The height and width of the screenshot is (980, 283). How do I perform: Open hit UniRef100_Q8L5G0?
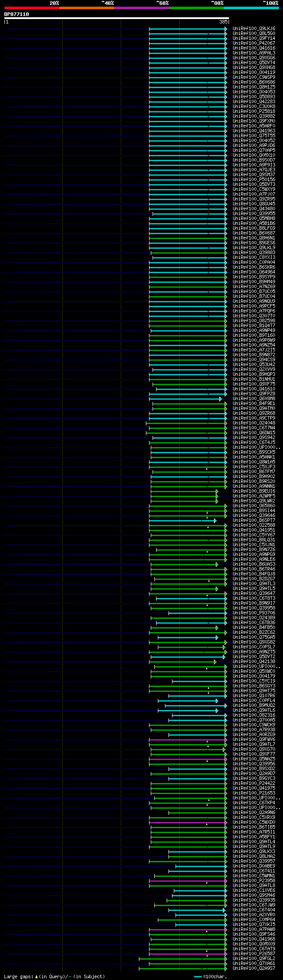[254, 33]
